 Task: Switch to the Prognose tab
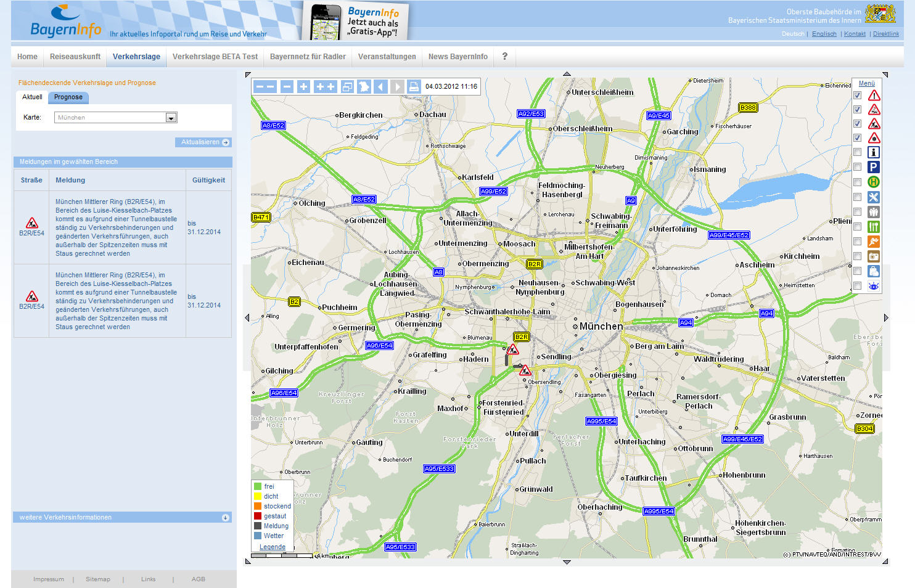pos(68,97)
